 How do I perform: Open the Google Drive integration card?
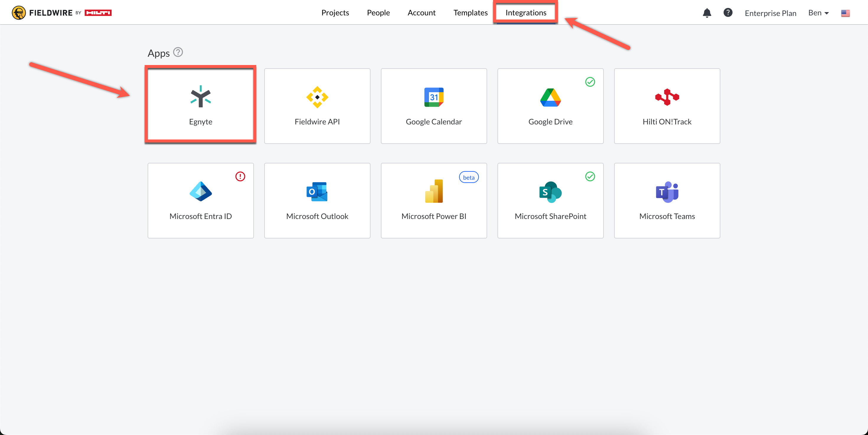coord(550,106)
